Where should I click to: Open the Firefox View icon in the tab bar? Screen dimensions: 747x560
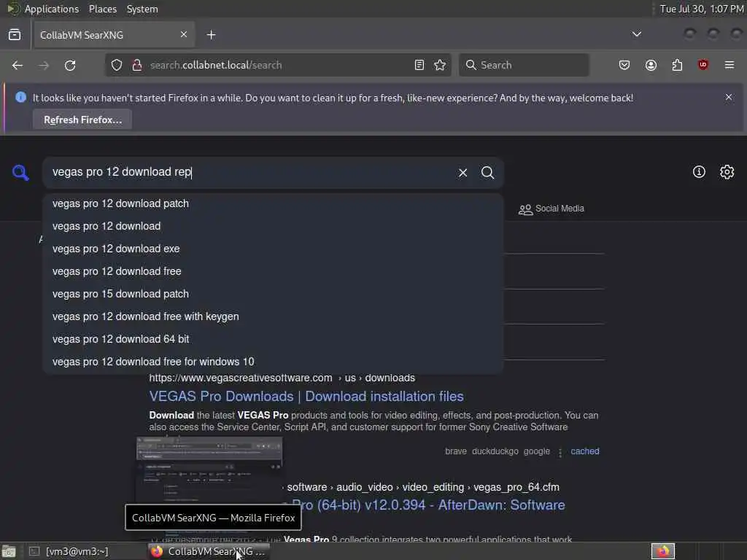(x=15, y=35)
